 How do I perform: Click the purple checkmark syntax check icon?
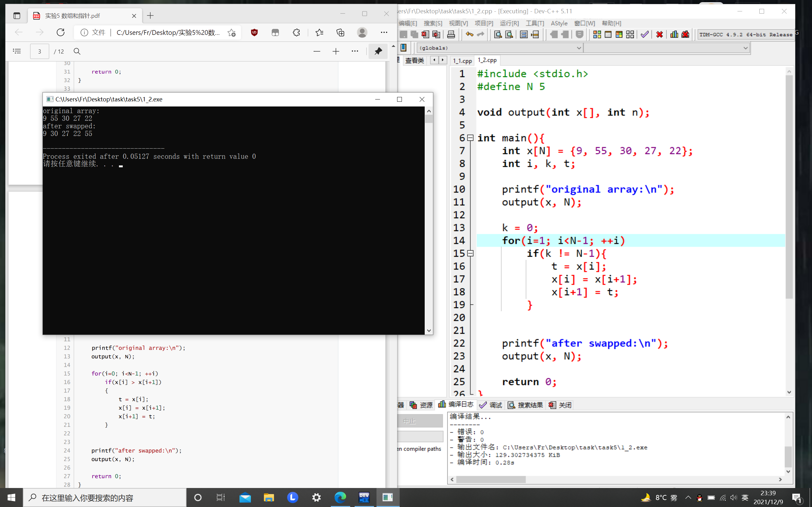tap(644, 34)
